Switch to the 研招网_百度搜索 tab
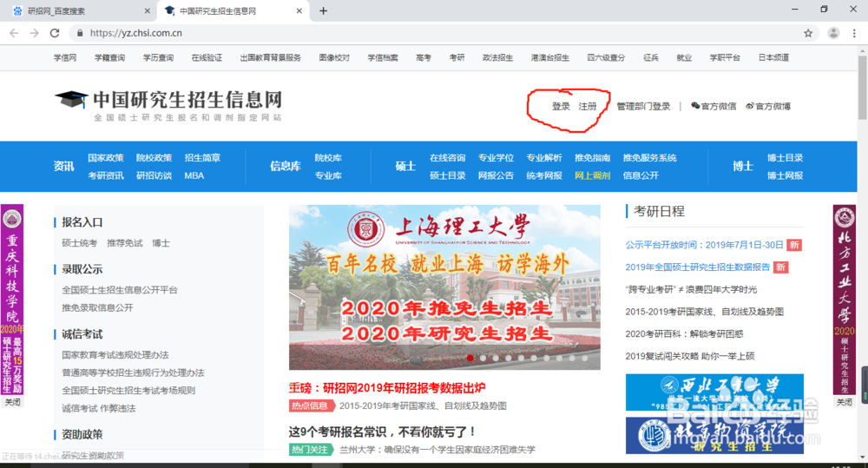Screen dimensions: 868x468 tap(77, 11)
